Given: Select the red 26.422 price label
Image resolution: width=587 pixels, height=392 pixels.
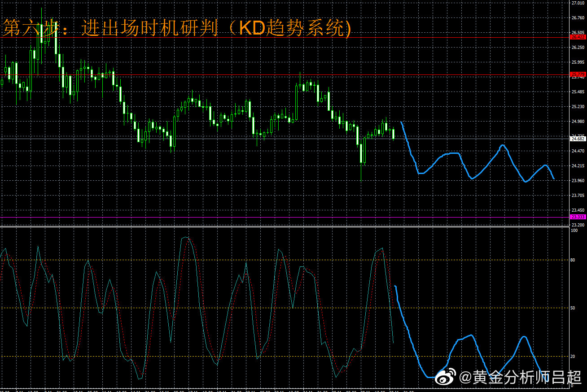Looking at the screenshot, I should click(578, 37).
